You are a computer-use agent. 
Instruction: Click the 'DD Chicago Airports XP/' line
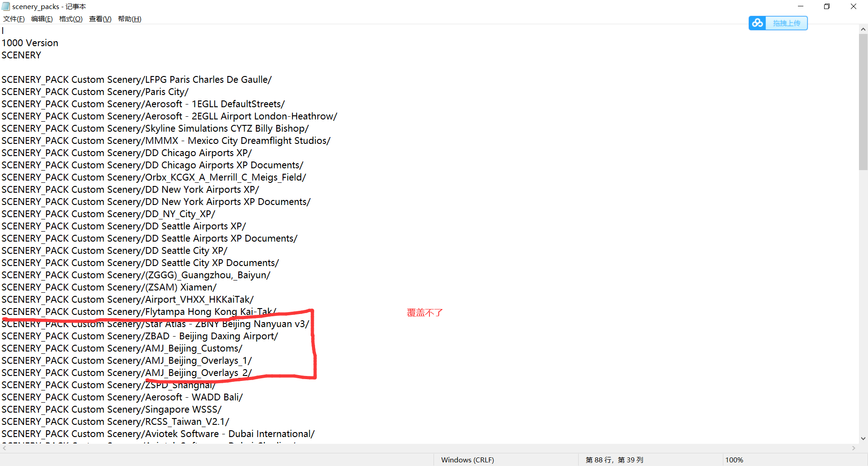pos(127,153)
